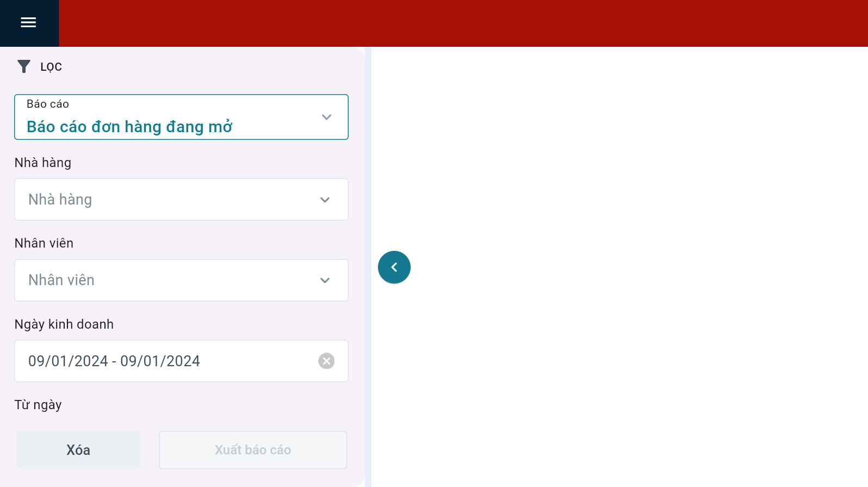868x487 pixels.
Task: Click the Xóa button
Action: (78, 450)
